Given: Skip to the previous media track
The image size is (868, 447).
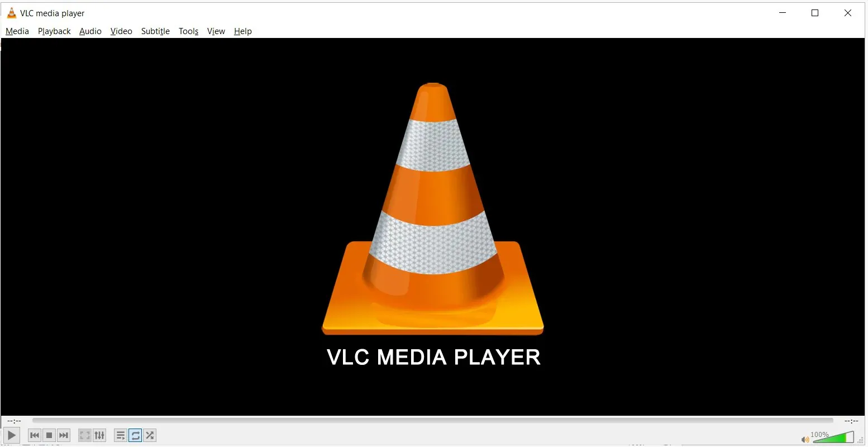Looking at the screenshot, I should click(x=35, y=435).
